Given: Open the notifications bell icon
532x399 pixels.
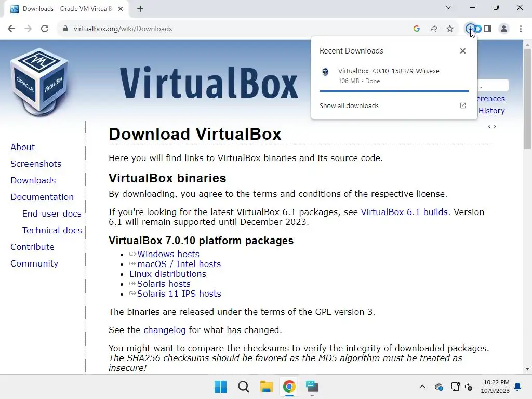Looking at the screenshot, I should coord(518,387).
